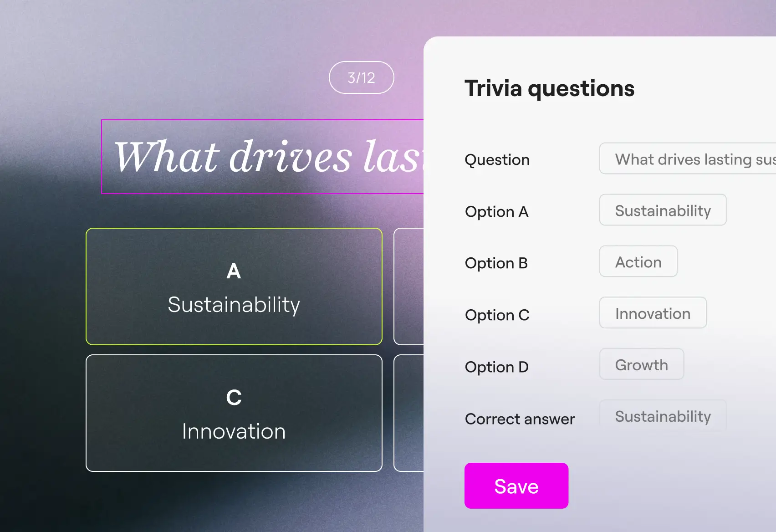Click the "Trivia questions" panel heading

(x=549, y=88)
